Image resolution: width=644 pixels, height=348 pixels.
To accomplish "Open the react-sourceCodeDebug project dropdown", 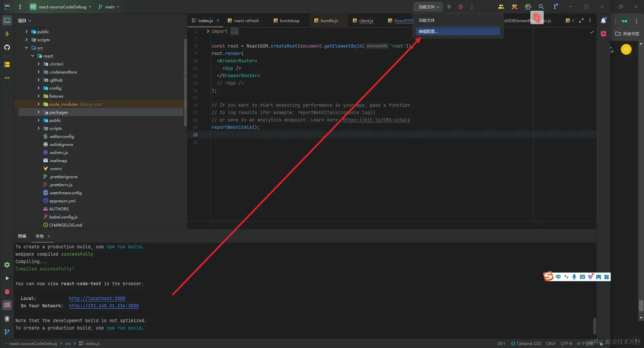I will point(61,7).
